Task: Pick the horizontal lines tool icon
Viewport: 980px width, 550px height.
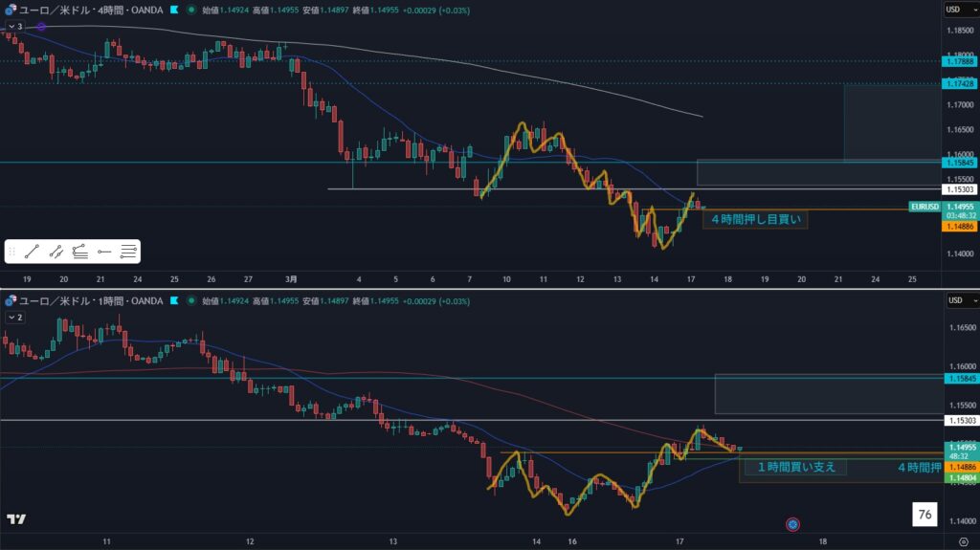Action: click(x=128, y=252)
